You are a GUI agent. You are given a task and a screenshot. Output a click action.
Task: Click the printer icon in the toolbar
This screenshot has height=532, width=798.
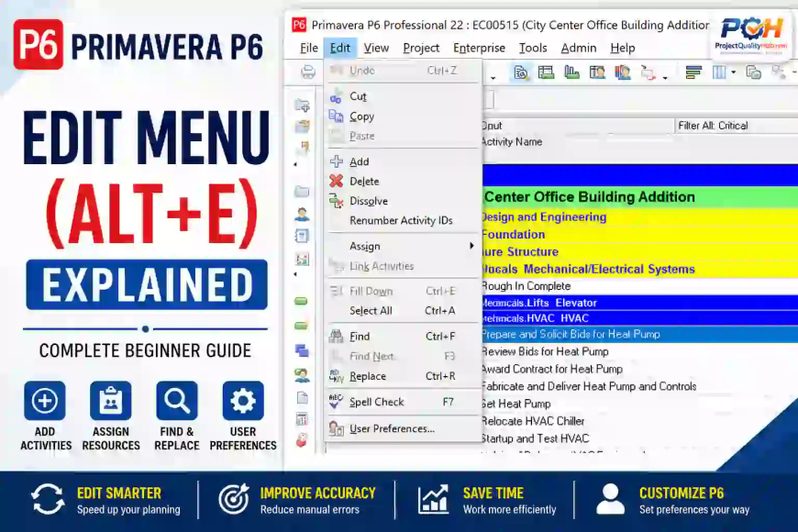pos(308,72)
